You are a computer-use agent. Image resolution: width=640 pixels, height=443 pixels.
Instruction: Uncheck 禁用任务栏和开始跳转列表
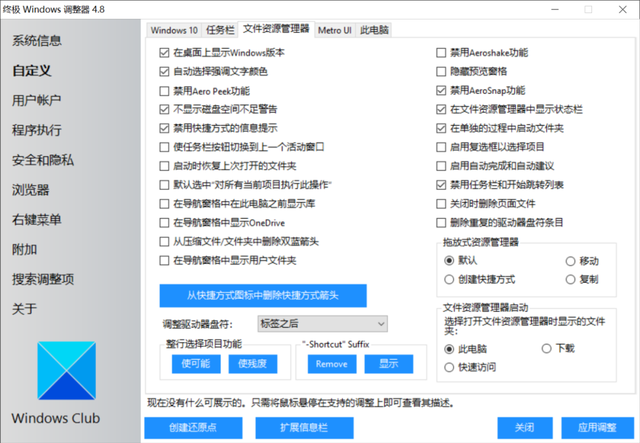[x=441, y=185]
